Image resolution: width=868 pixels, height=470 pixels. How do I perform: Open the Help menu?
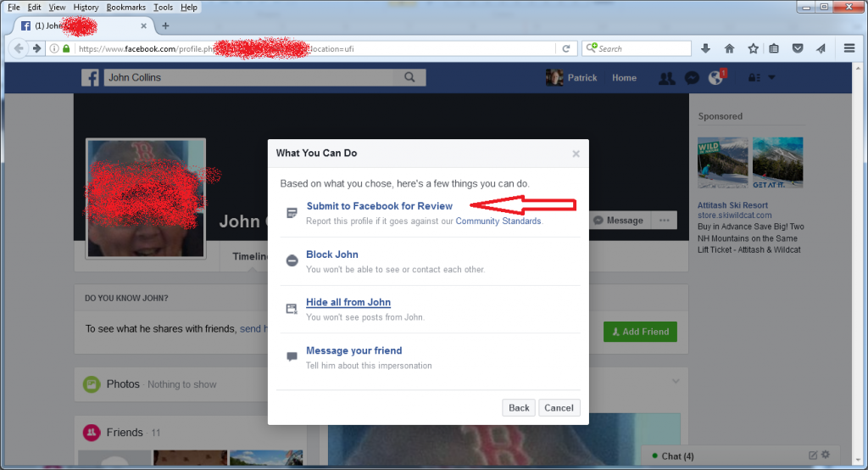tap(189, 7)
